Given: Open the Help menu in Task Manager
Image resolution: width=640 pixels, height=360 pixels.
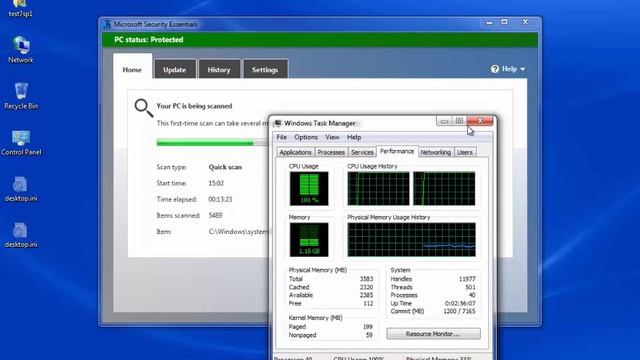Looking at the screenshot, I should [x=354, y=137].
